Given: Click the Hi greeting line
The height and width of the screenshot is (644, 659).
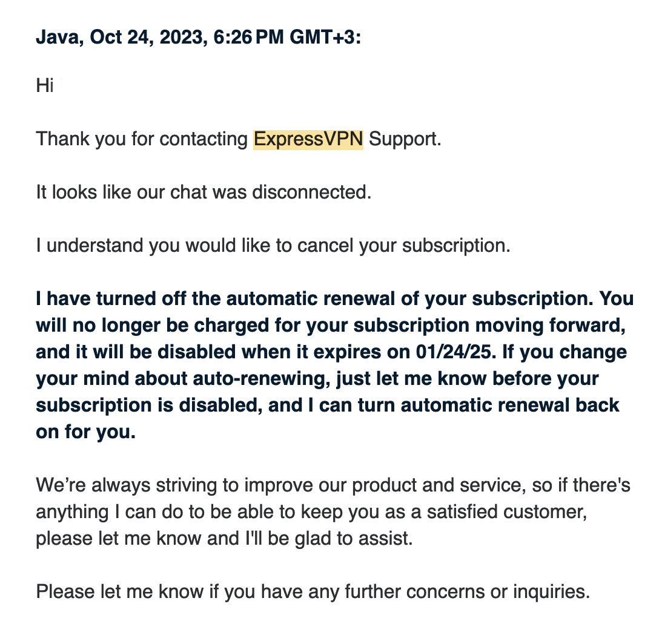Looking at the screenshot, I should (45, 86).
